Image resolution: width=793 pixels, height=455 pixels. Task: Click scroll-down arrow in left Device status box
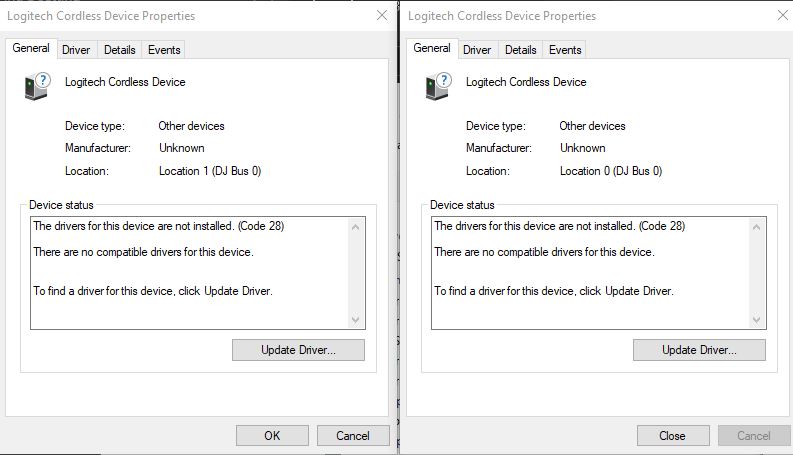[x=356, y=320]
